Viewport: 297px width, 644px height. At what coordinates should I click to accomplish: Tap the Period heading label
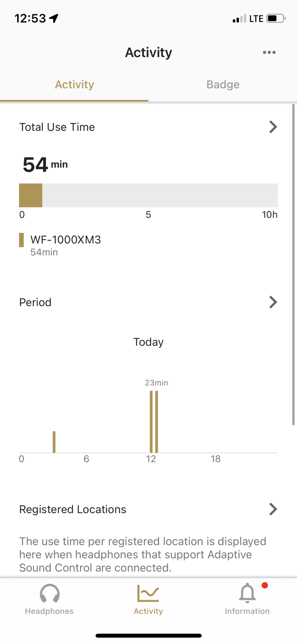pyautogui.click(x=35, y=302)
